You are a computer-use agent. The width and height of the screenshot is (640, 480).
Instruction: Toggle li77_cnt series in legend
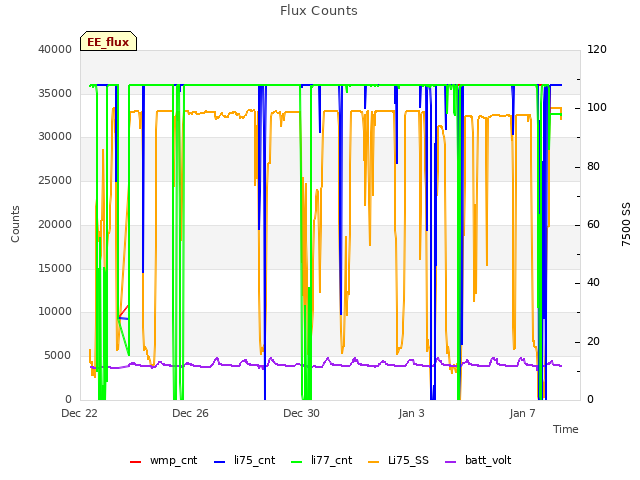322,460
